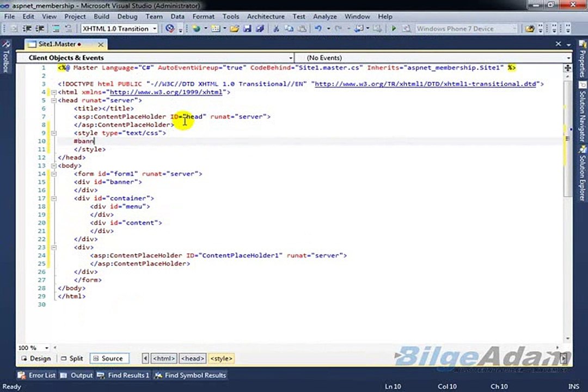This screenshot has width=588, height=392.
Task: Click the increase line indent icon
Action: pyautogui.click(x=40, y=28)
